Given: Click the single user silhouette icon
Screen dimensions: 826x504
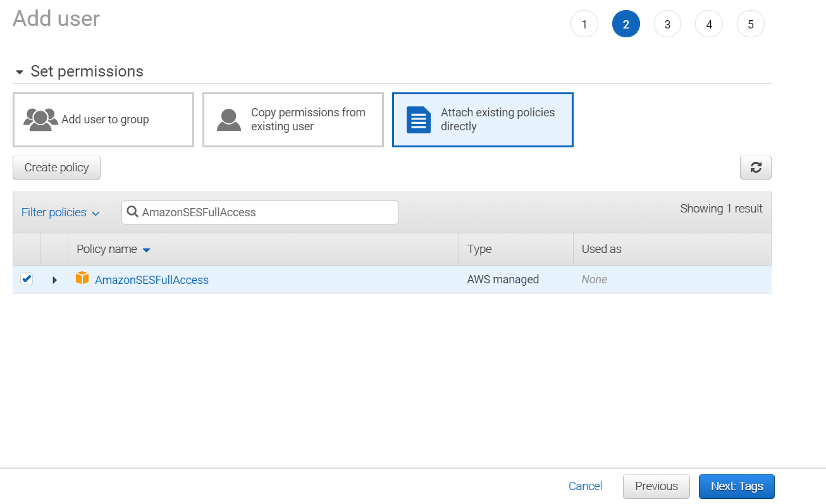Looking at the screenshot, I should click(228, 120).
